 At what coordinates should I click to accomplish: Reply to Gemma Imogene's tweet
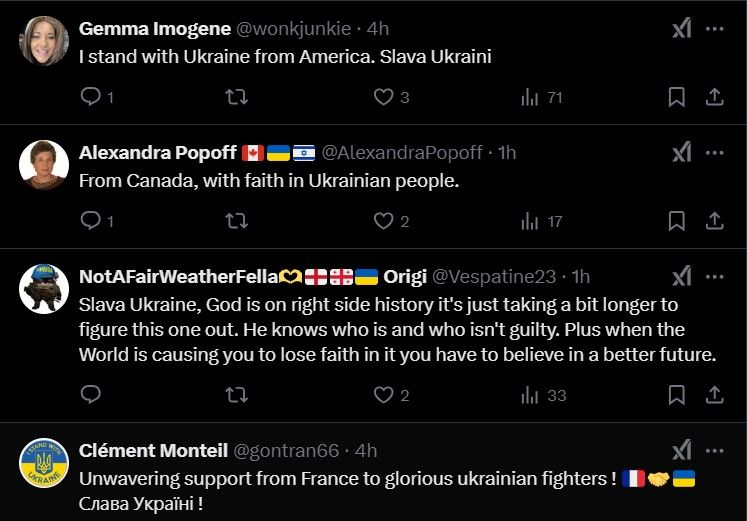pyautogui.click(x=89, y=97)
